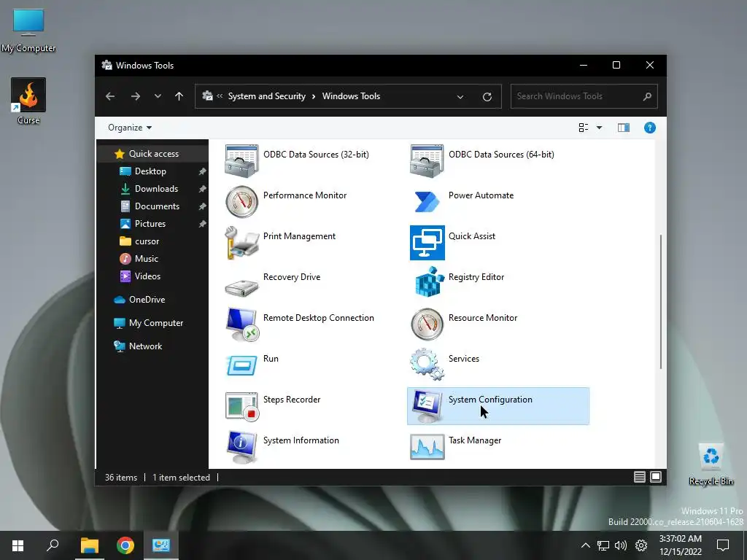Open Downloads in navigation pane
747x560 pixels.
click(x=153, y=189)
